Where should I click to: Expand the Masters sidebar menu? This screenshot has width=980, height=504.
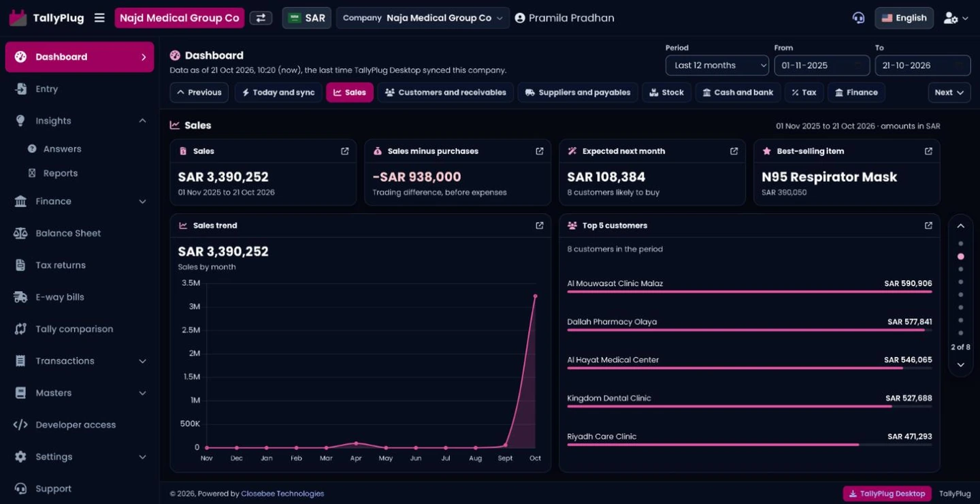(79, 393)
